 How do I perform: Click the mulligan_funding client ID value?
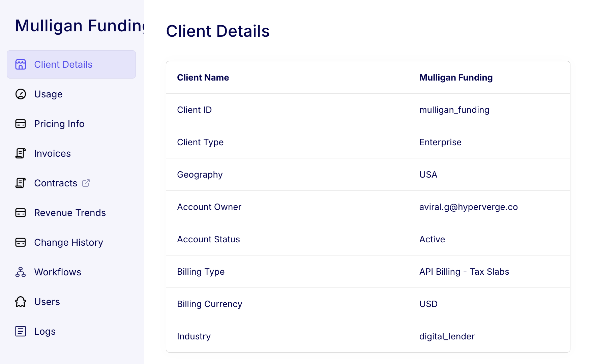point(454,110)
